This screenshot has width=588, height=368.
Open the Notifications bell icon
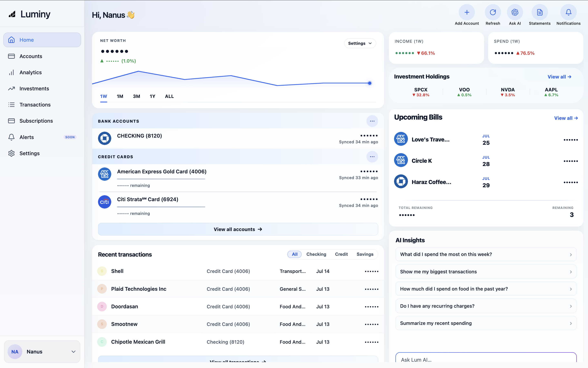point(568,12)
